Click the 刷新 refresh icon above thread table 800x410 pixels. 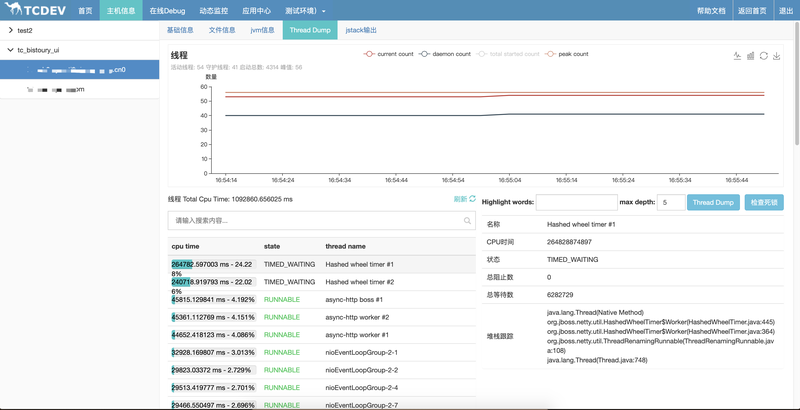click(x=472, y=200)
